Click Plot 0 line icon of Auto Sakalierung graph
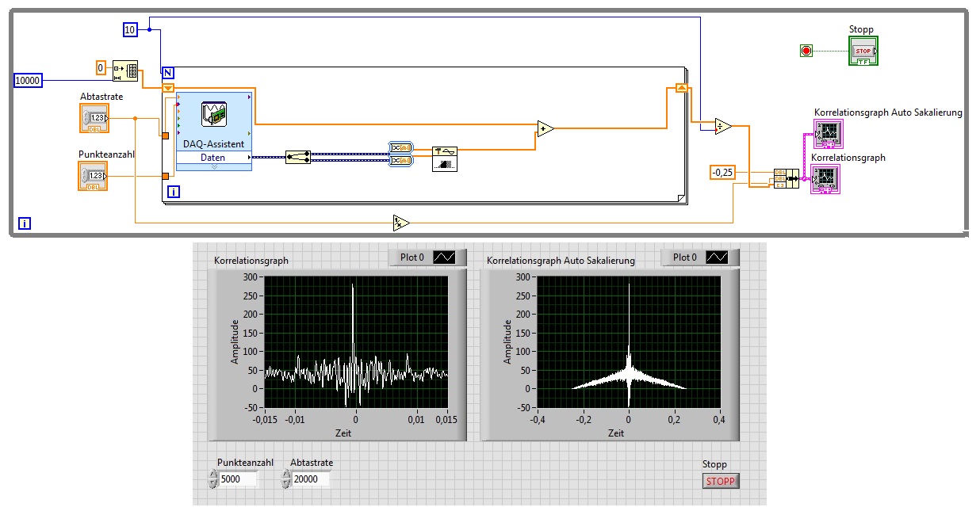Image resolution: width=980 pixels, height=511 pixels. pos(717,257)
